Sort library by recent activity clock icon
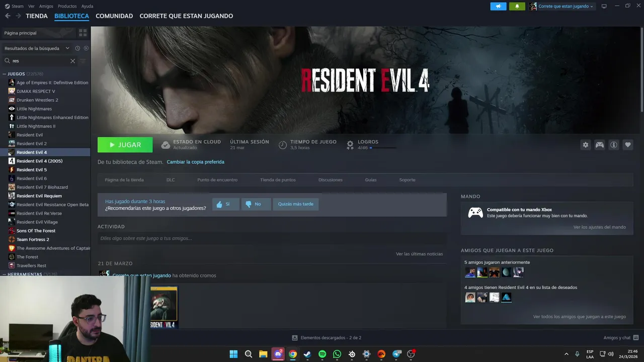 click(77, 48)
